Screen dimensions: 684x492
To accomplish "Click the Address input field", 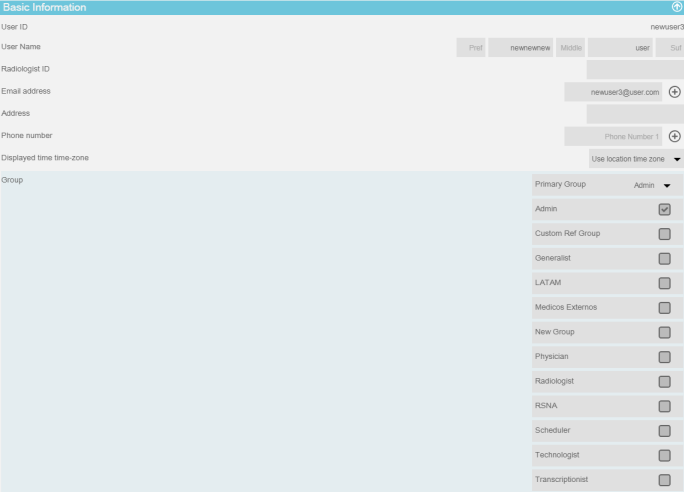I will click(x=634, y=114).
